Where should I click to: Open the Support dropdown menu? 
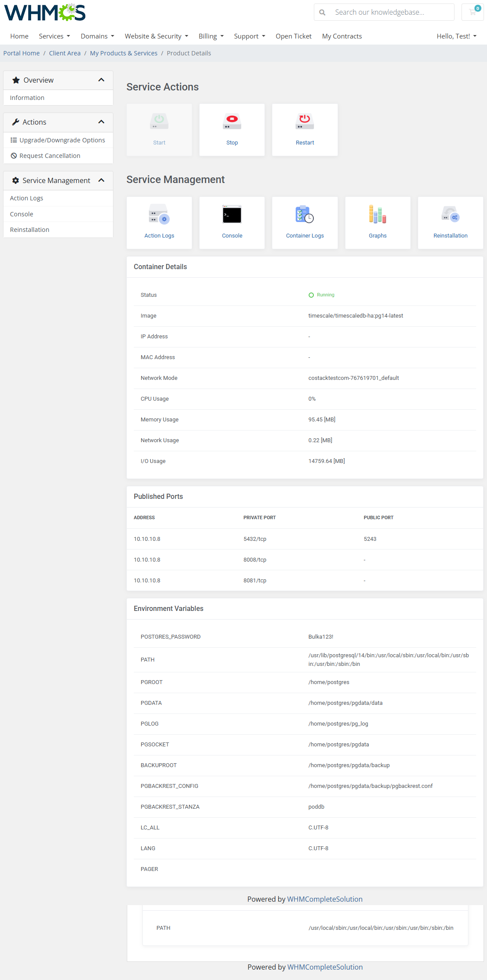click(250, 36)
